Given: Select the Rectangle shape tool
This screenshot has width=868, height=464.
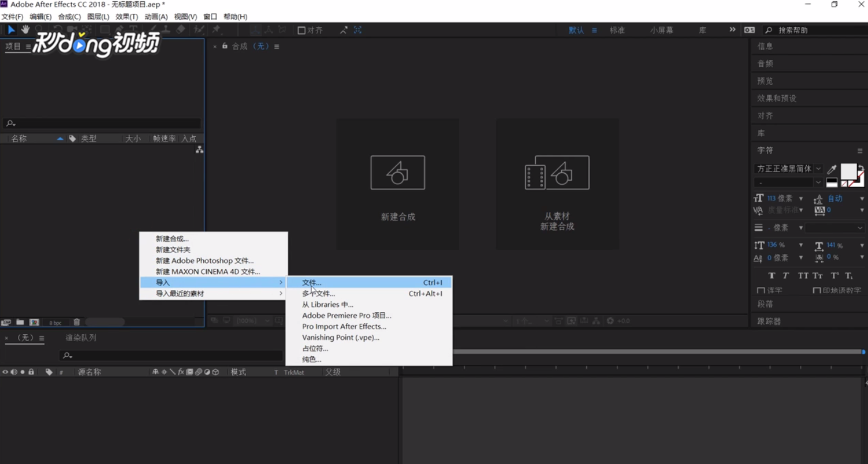Looking at the screenshot, I should 105,29.
